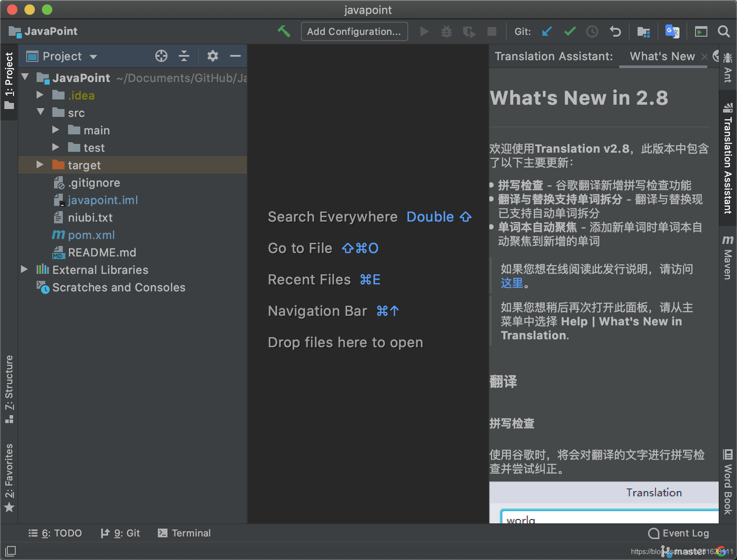This screenshot has width=737, height=560.
Task: Expand the target folder
Action: 40,164
